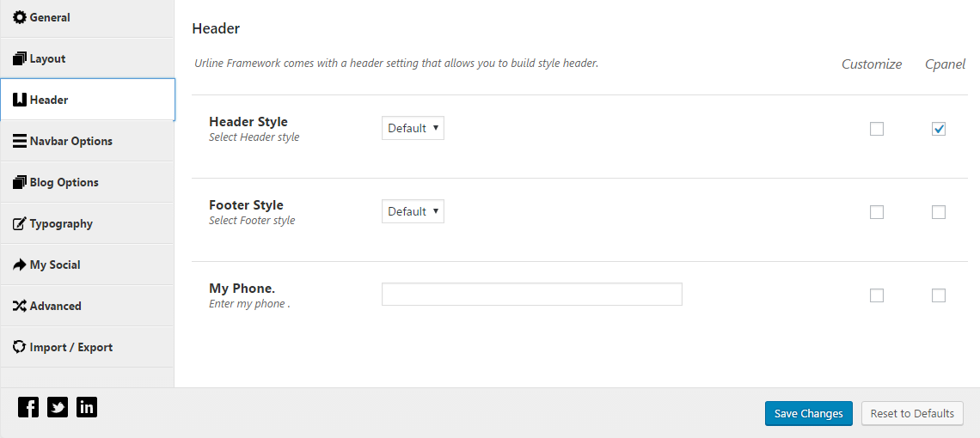The width and height of the screenshot is (980, 438).
Task: Click the Typography pencil edit icon
Action: (20, 223)
